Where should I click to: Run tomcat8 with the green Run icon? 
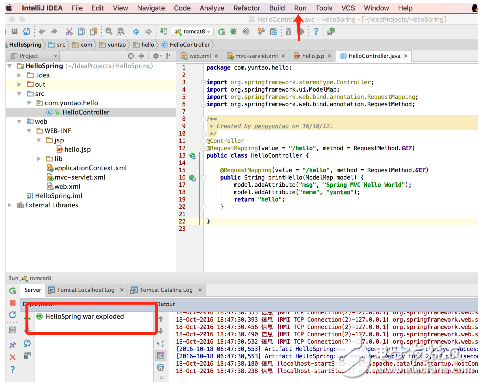click(221, 32)
